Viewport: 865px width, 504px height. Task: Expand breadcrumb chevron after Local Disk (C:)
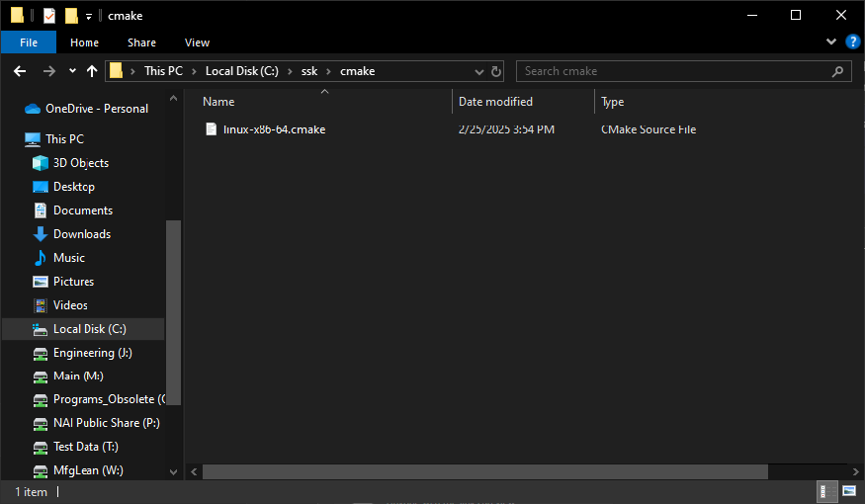pos(290,71)
